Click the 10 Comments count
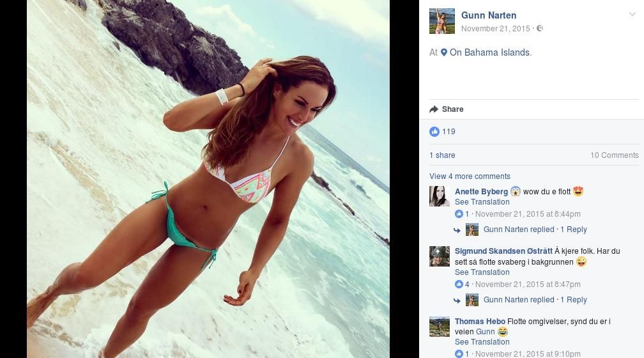 pos(615,155)
